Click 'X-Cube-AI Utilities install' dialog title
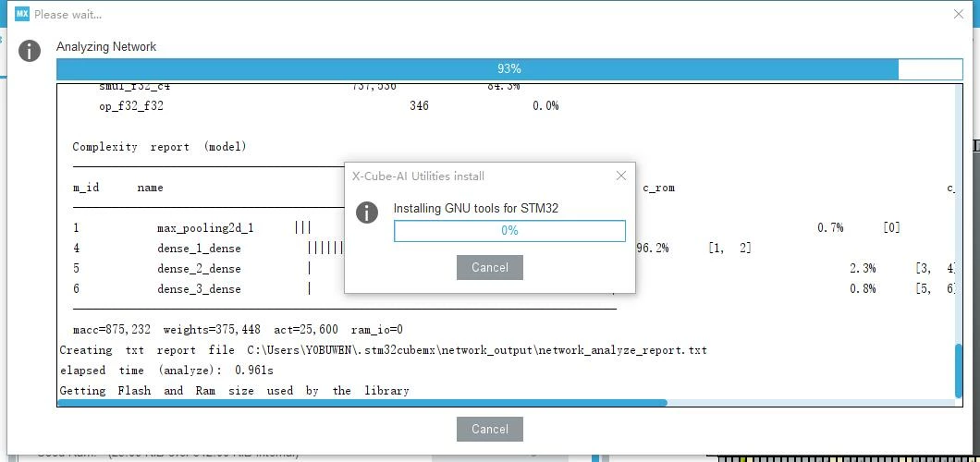980x462 pixels. (418, 176)
